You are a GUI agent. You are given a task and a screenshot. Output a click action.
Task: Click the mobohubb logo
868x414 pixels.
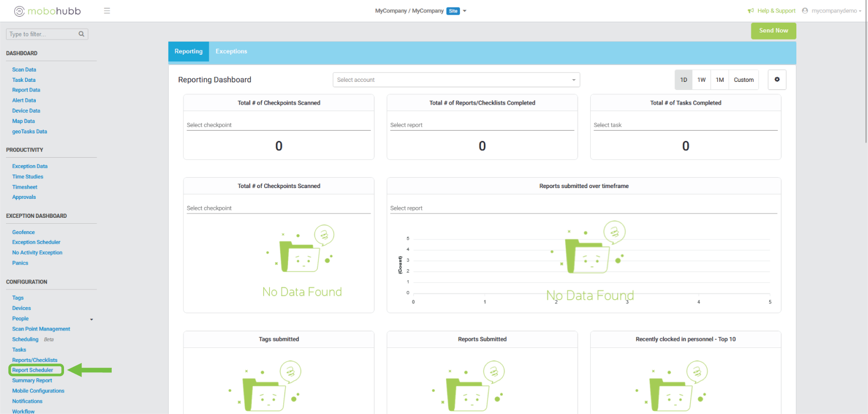click(47, 11)
